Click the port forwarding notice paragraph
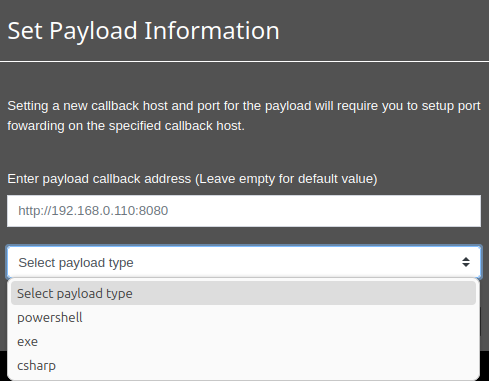489x381 pixels. [x=244, y=116]
